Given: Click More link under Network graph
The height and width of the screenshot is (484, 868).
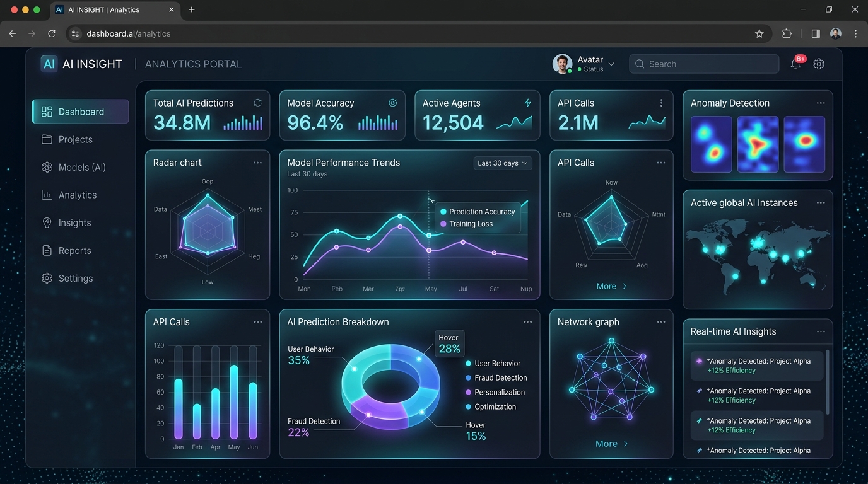Looking at the screenshot, I should (611, 444).
